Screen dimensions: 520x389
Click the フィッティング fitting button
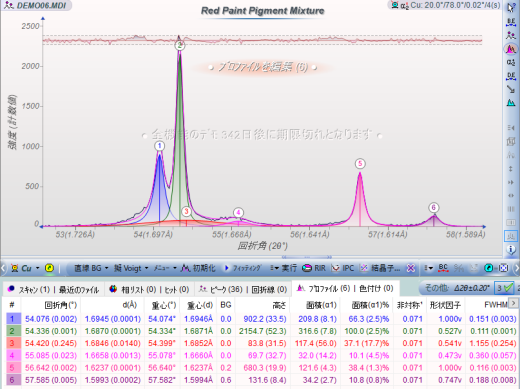[243, 268]
